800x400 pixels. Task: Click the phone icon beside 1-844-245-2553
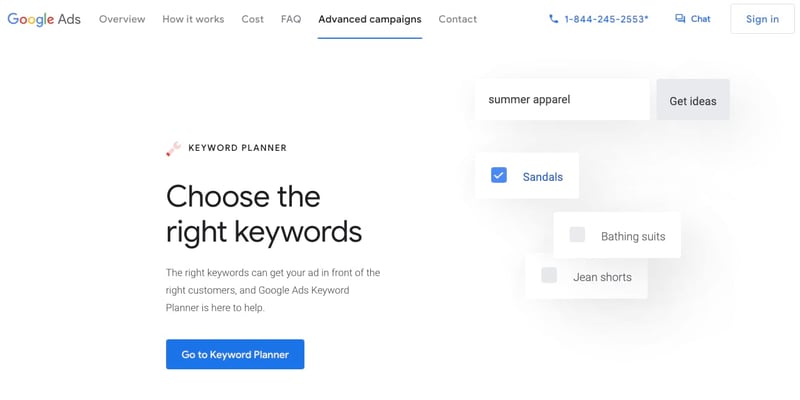pyautogui.click(x=554, y=19)
